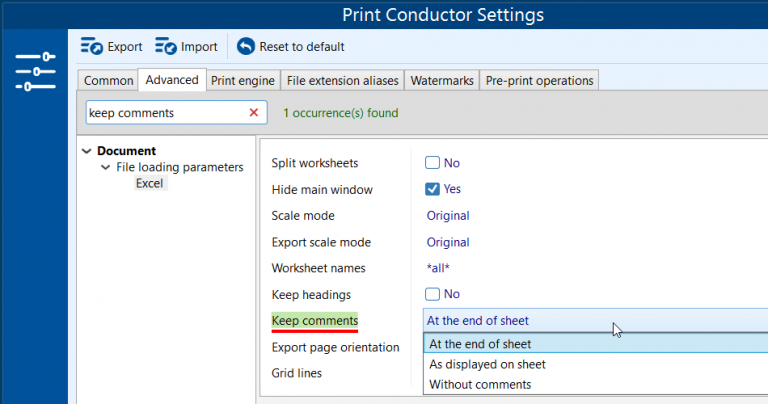Tick the Keep headings checkbox
Image resolution: width=768 pixels, height=404 pixels.
(432, 294)
